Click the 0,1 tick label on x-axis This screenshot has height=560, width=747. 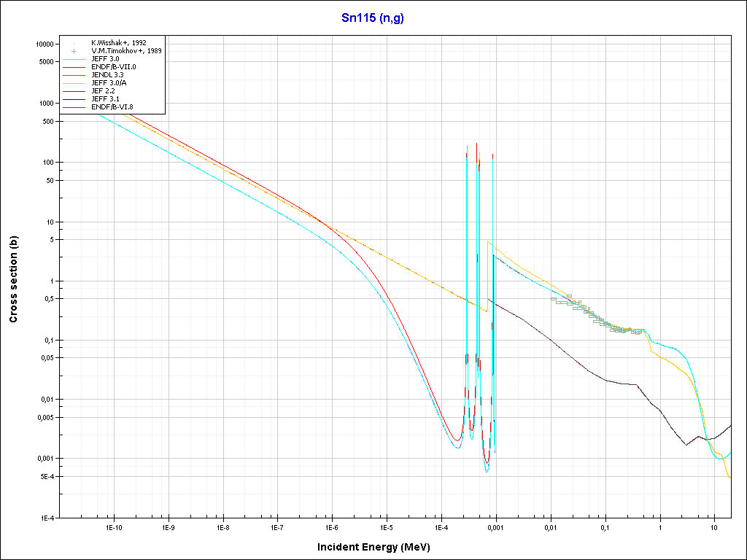click(x=605, y=526)
